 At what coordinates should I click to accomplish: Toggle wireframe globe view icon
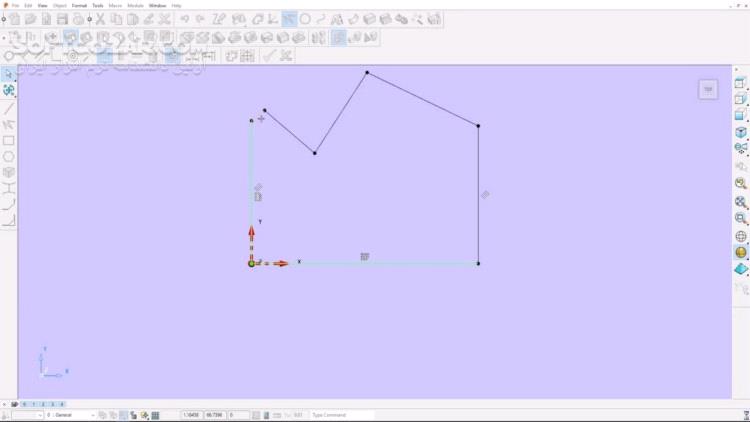click(740, 236)
